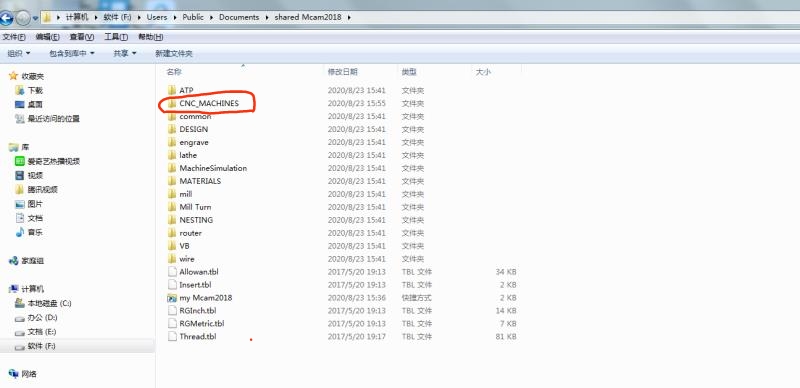Open the 共享 dropdown

pyautogui.click(x=125, y=53)
